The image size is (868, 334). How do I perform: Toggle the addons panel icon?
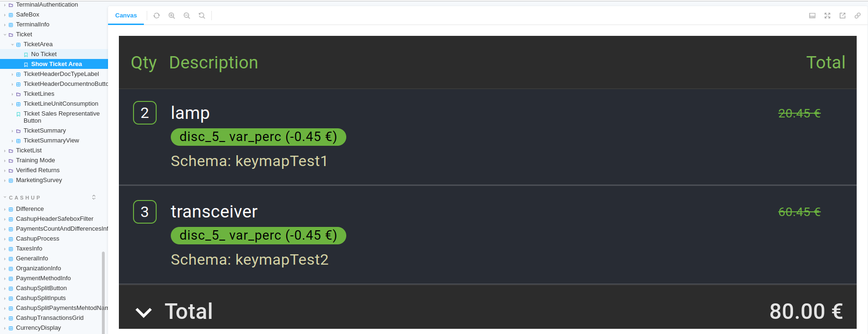pos(812,16)
